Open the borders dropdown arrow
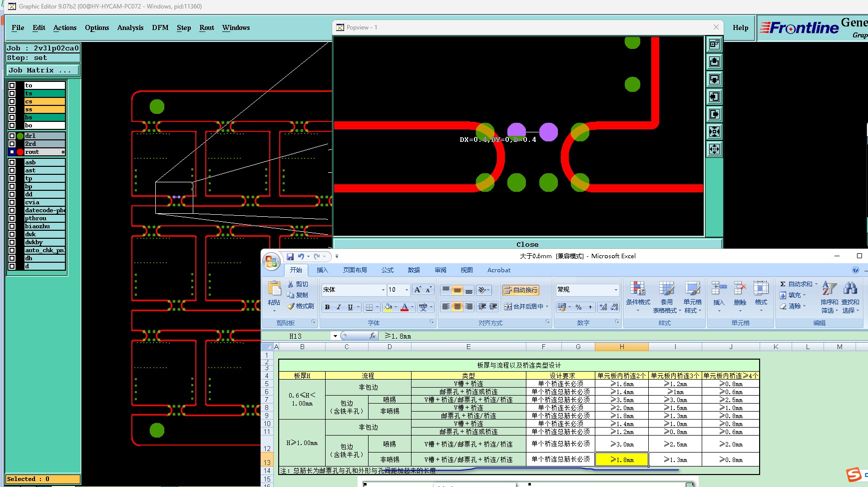The height and width of the screenshot is (487, 868). (377, 307)
